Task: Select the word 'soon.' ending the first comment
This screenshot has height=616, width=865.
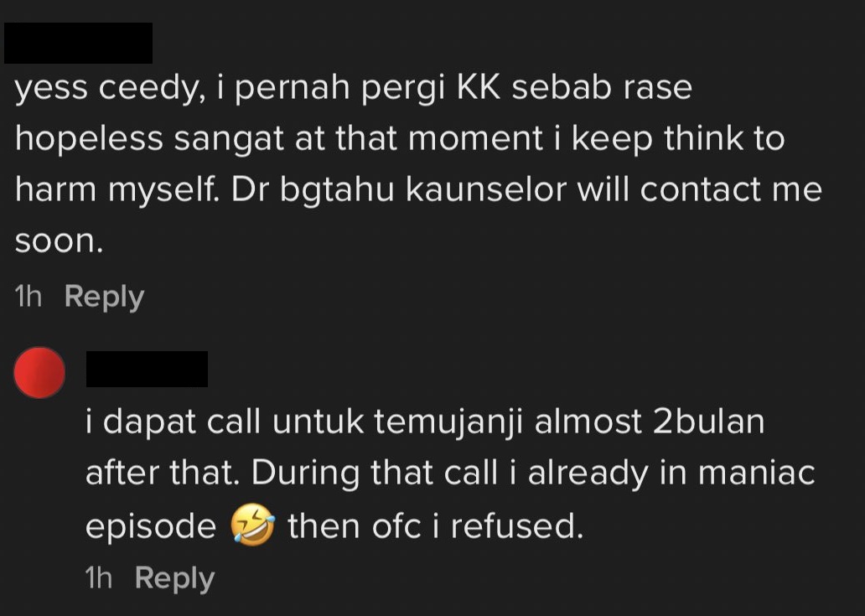Action: [59, 241]
